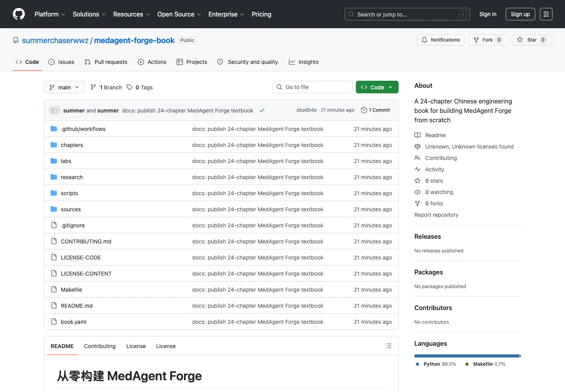Click the research folder icon
Viewport: 565px width, 392px height.
pyautogui.click(x=54, y=177)
